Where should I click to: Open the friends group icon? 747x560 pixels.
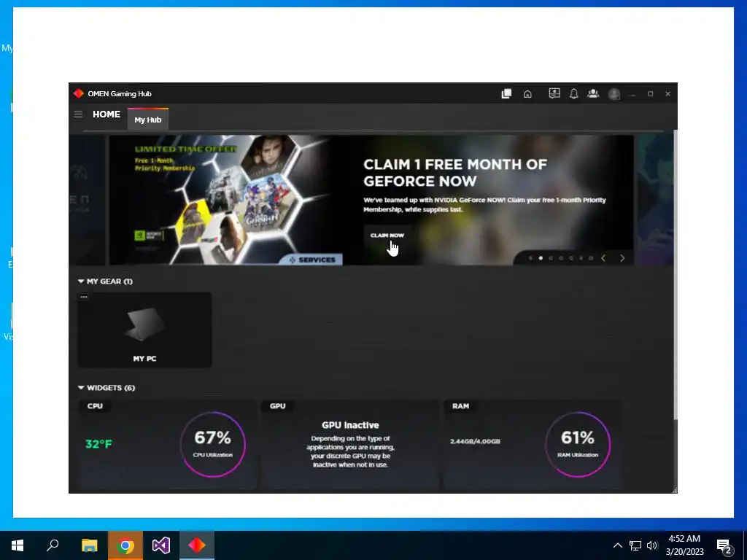point(593,93)
